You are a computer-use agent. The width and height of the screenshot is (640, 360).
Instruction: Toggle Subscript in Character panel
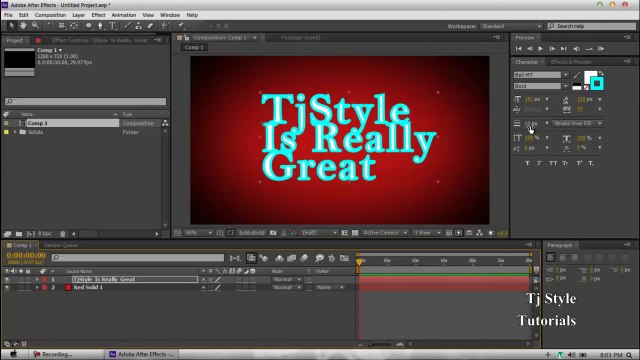point(591,163)
